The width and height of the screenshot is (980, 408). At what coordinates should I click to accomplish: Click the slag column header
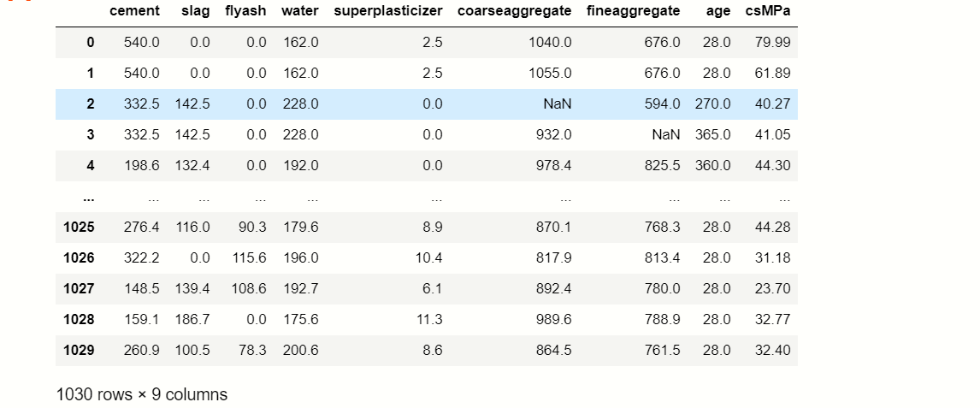coord(197,11)
